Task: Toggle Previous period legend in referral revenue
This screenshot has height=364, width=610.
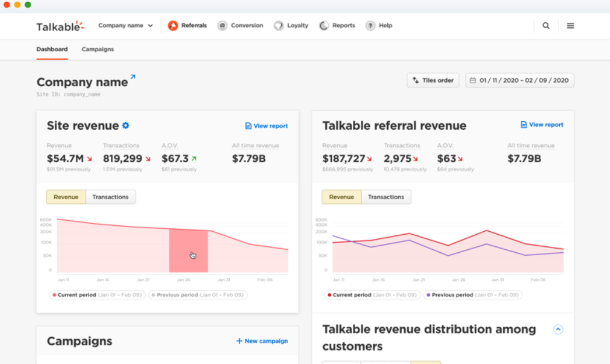Action: pyautogui.click(x=473, y=295)
